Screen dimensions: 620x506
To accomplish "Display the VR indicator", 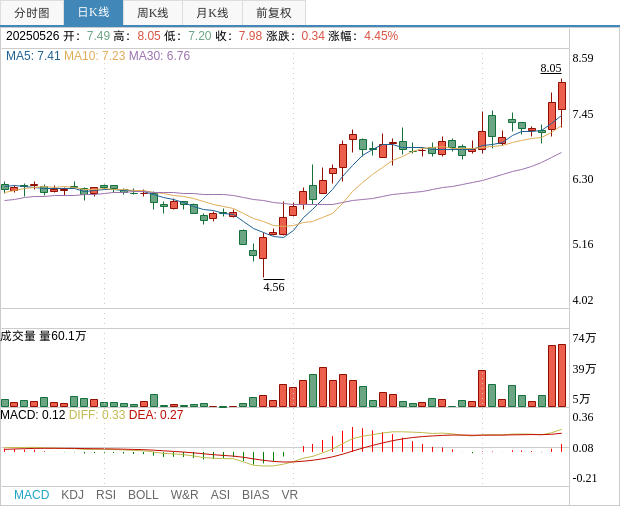I will pyautogui.click(x=289, y=495).
